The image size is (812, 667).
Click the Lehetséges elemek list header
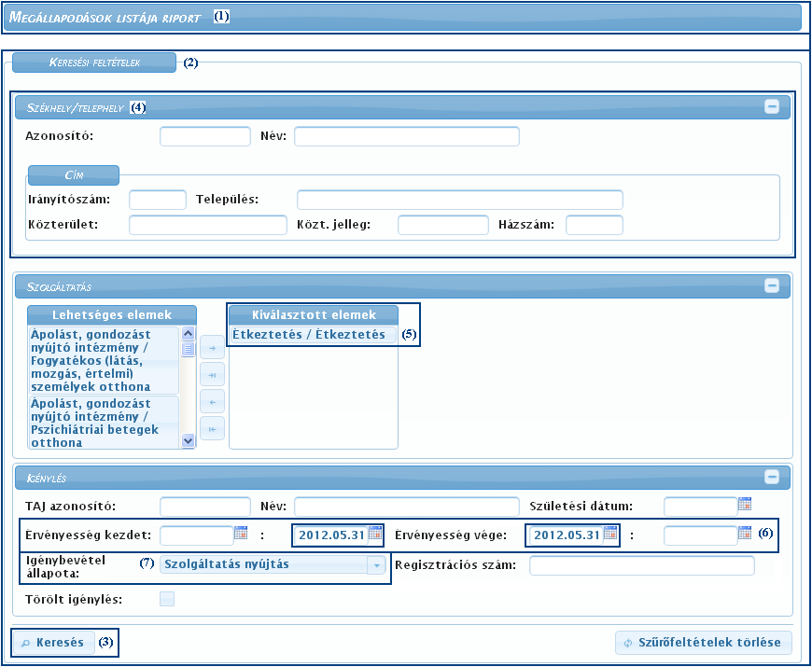coord(112,314)
